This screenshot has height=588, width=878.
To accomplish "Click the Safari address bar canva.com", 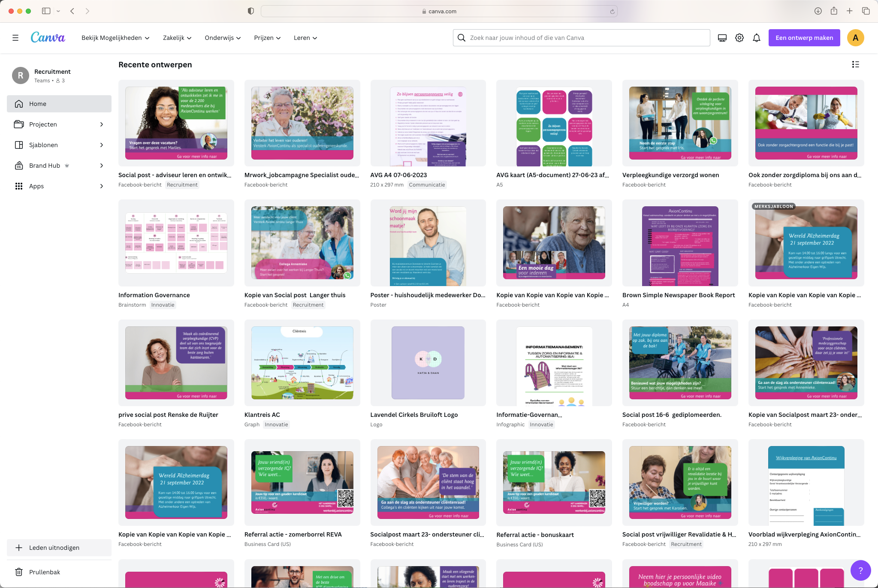I will pos(439,11).
